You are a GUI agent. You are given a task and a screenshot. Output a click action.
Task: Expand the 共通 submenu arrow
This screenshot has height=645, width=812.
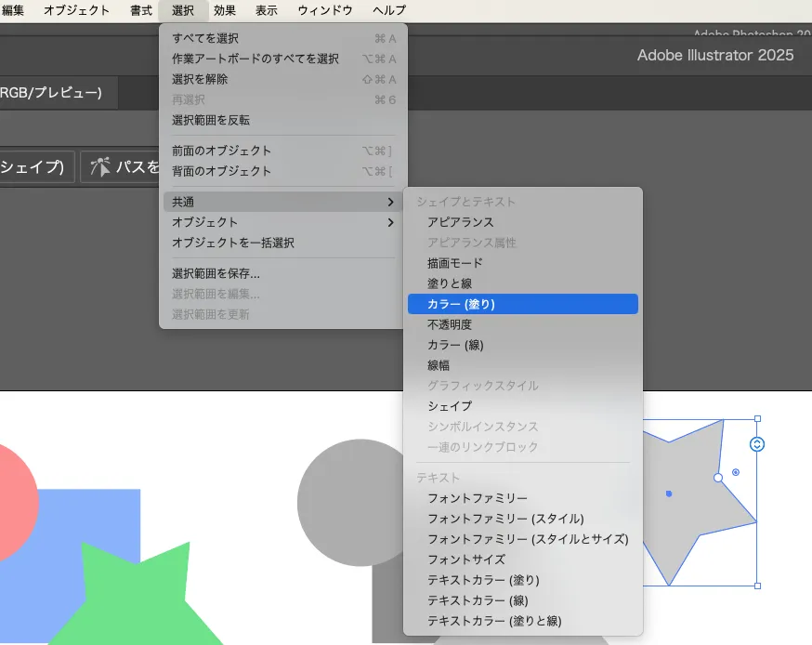point(390,202)
